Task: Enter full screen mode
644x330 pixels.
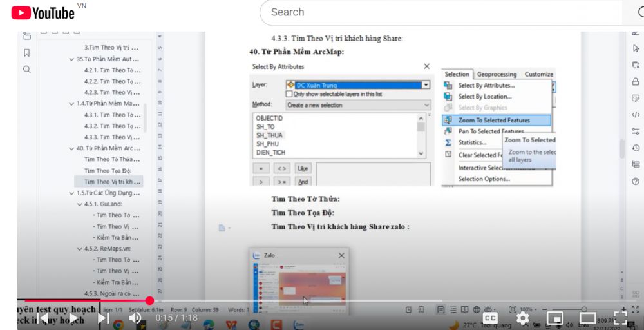Action: tap(620, 318)
